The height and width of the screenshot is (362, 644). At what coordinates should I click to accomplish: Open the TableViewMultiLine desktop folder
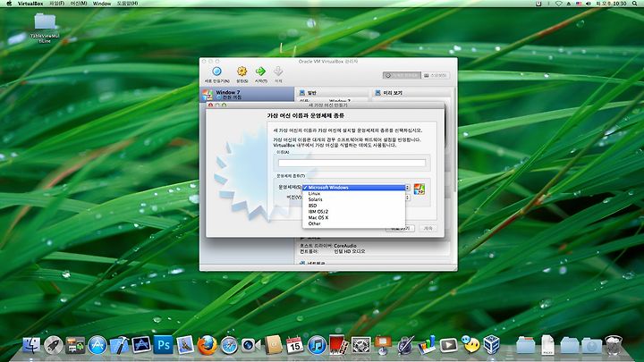click(45, 28)
